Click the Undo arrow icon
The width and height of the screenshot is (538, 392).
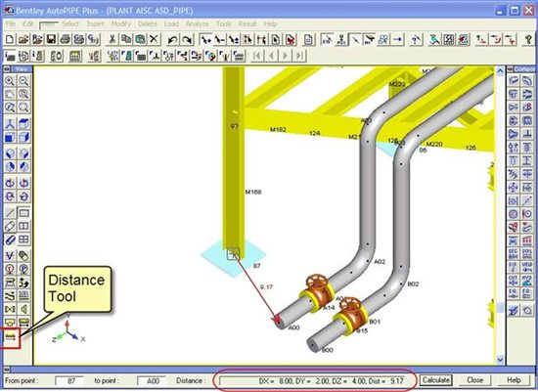pyautogui.click(x=172, y=40)
